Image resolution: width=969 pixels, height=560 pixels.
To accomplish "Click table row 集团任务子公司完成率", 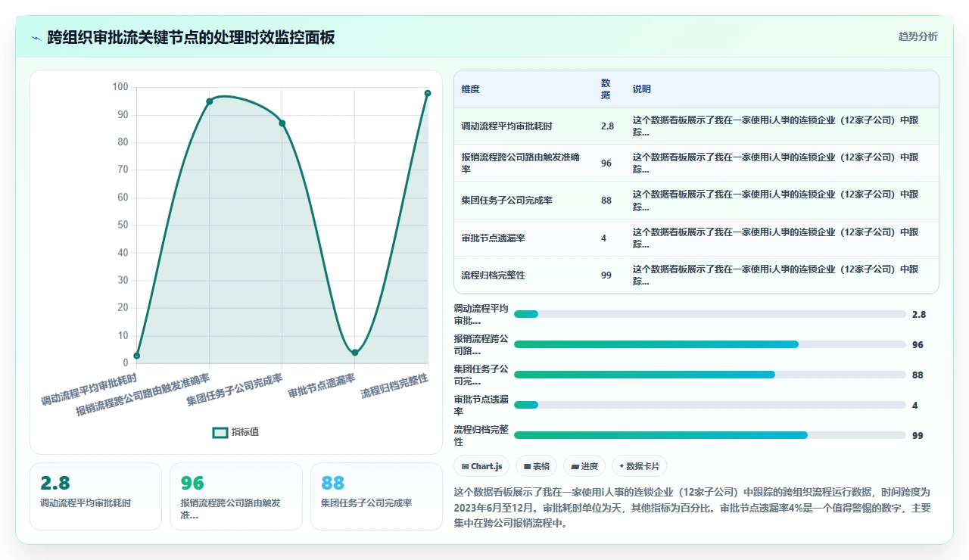I will click(696, 201).
